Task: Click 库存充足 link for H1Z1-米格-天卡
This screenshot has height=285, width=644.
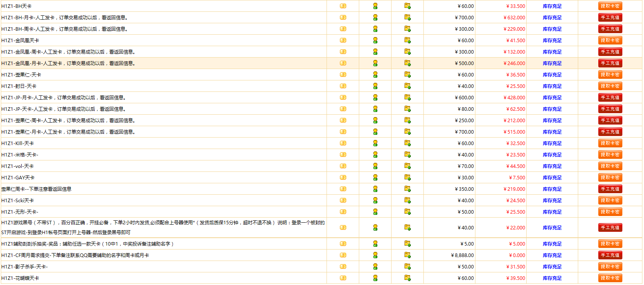Action: click(552, 155)
